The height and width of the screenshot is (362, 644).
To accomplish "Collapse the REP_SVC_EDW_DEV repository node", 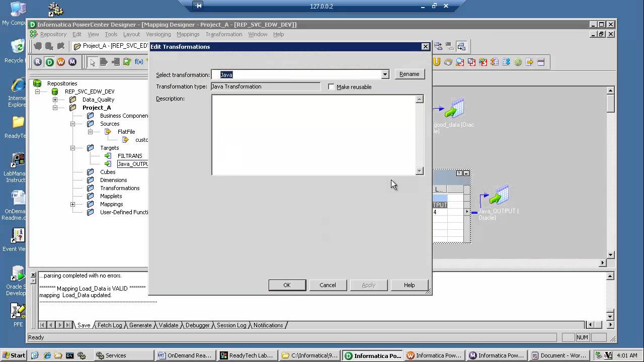I will pyautogui.click(x=37, y=92).
